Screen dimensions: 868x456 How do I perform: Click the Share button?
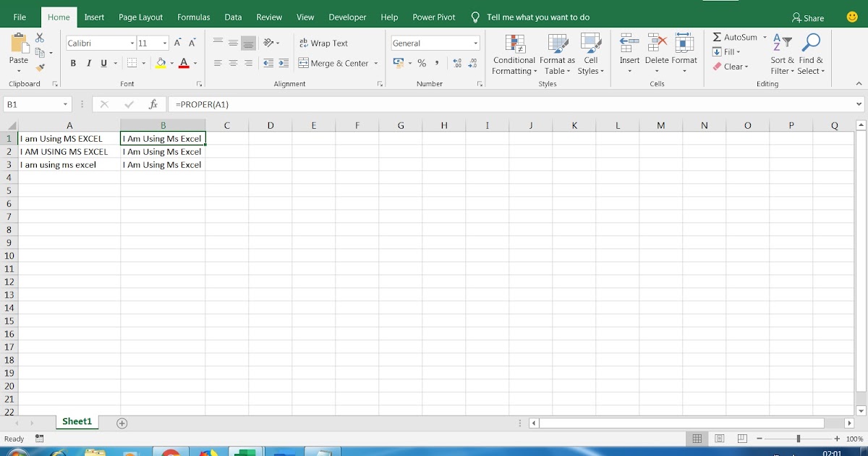807,17
